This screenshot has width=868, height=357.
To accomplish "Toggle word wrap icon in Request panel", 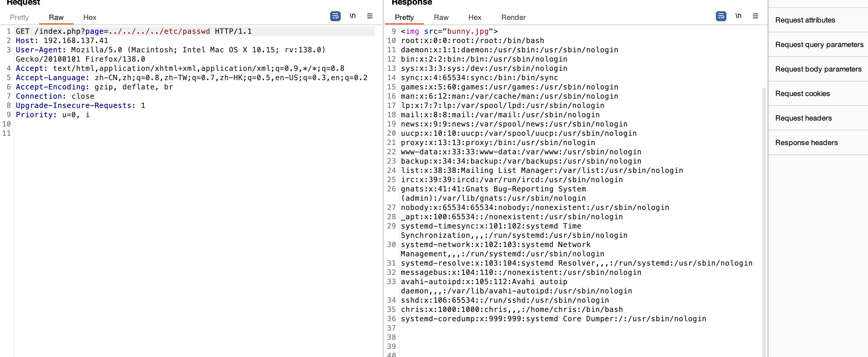I will point(335,16).
